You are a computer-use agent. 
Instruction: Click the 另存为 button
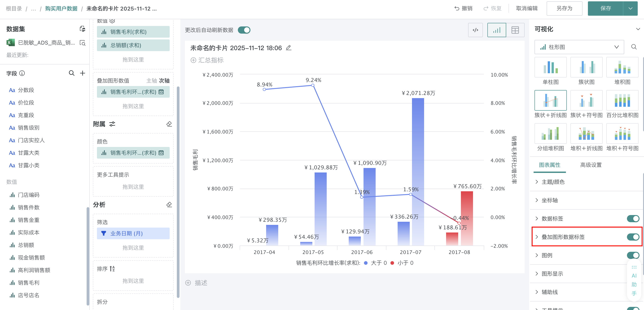tap(564, 9)
